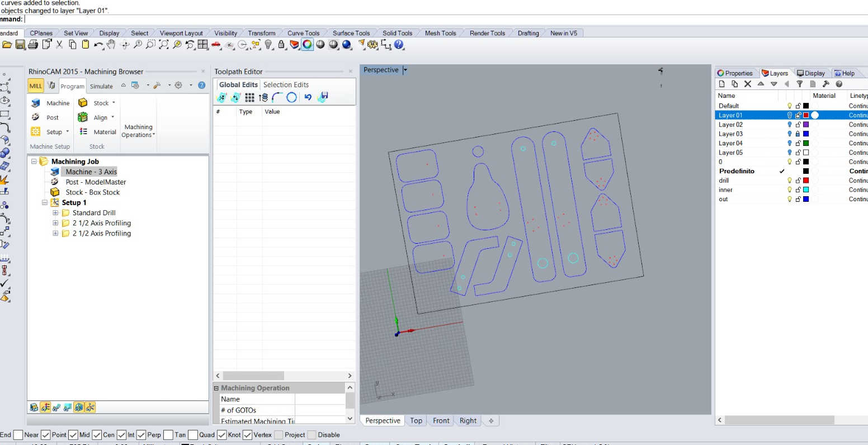Unlock Layer 03 using its padlock

point(798,134)
